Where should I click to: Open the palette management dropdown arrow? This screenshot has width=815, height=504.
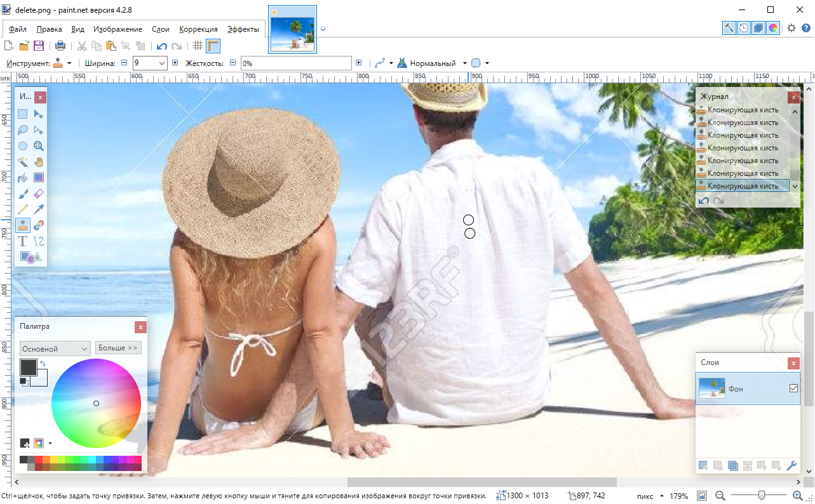[50, 443]
